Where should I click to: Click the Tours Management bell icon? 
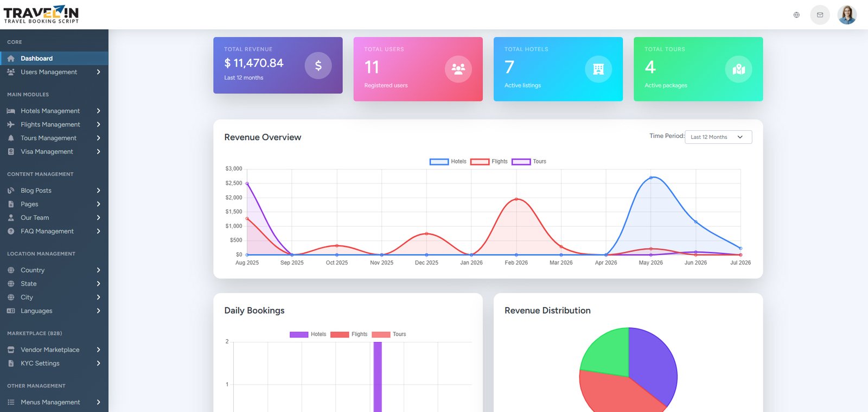click(x=11, y=138)
